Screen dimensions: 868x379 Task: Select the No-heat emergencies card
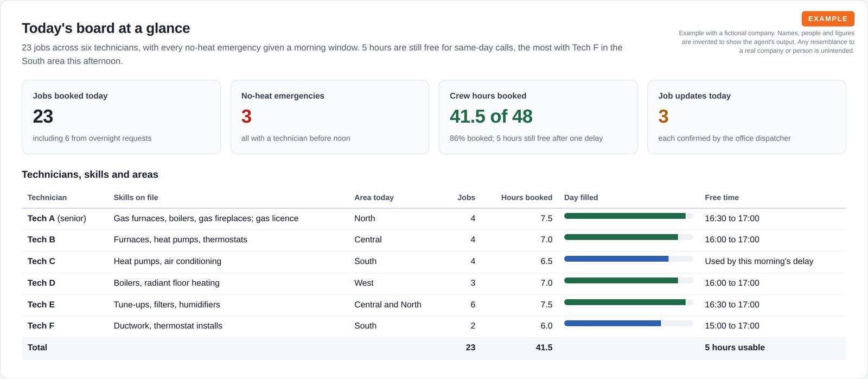(x=330, y=117)
